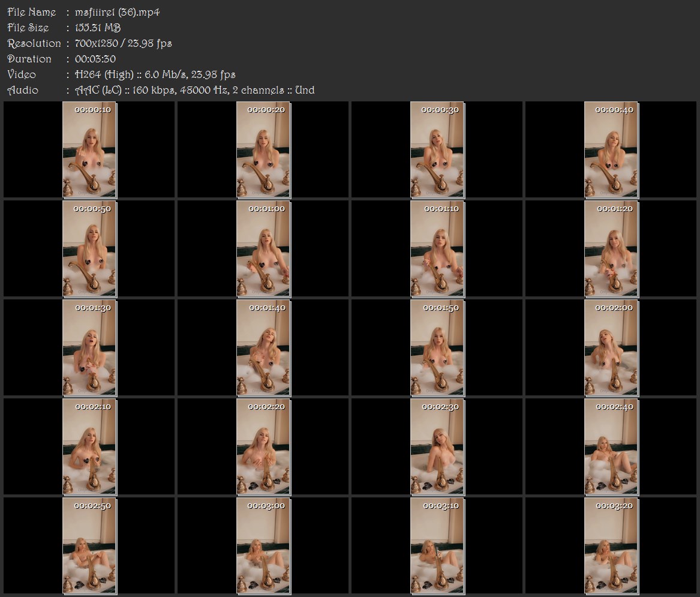The height and width of the screenshot is (597, 700).
Task: Click the "Video" label
Action: [22, 74]
